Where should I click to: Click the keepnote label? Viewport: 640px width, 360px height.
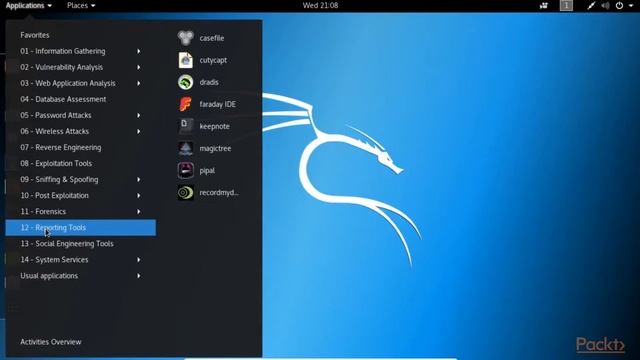(214, 127)
